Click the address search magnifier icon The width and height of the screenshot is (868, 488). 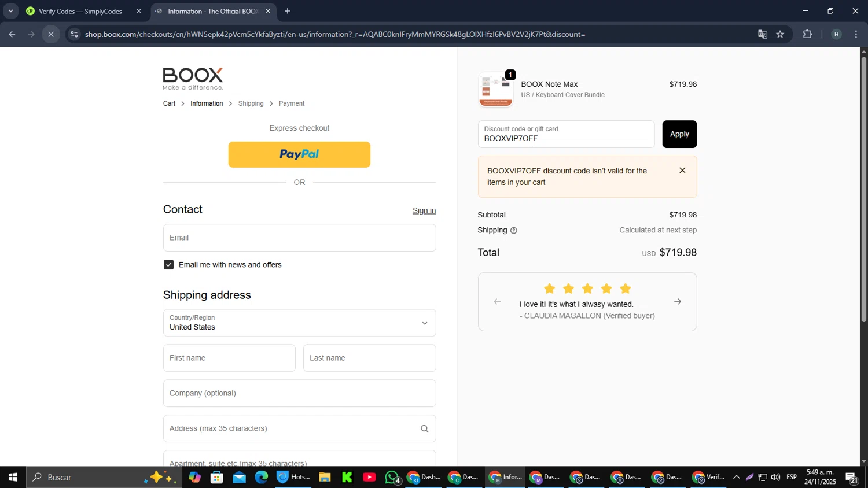[x=425, y=429]
